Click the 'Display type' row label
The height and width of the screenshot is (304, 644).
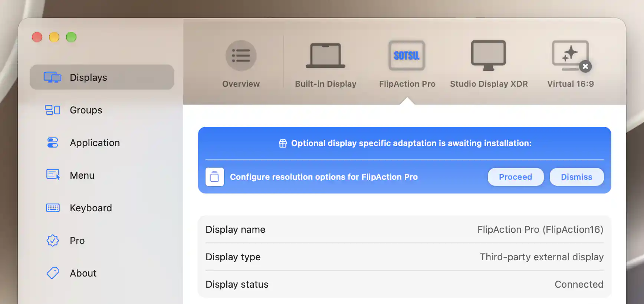pyautogui.click(x=233, y=257)
